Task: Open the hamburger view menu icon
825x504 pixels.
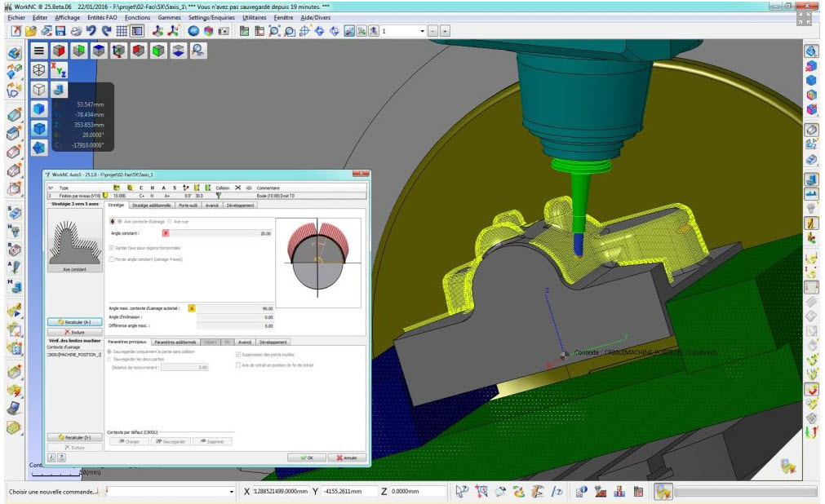Action: (38, 51)
